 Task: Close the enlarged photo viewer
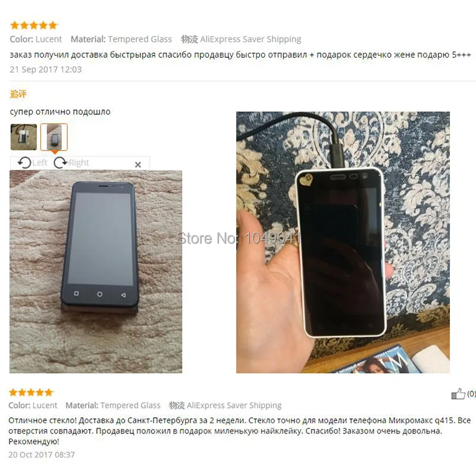[138, 165]
